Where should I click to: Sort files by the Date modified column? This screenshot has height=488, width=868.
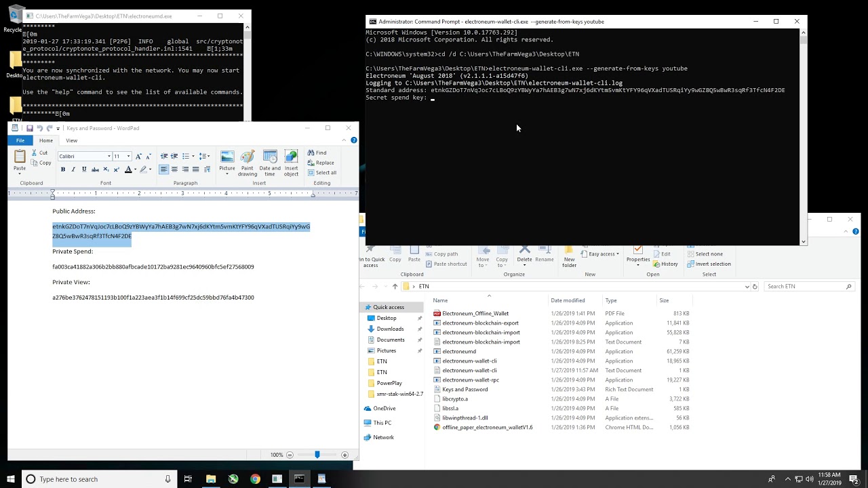[568, 300]
